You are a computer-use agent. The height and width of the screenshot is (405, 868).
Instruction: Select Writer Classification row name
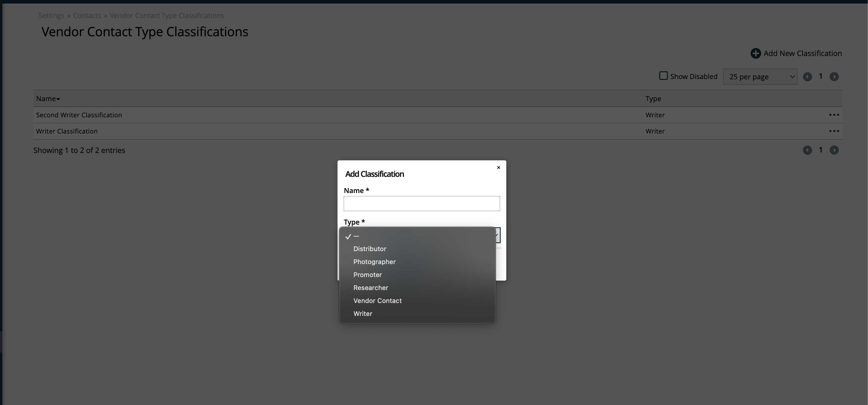click(x=66, y=131)
